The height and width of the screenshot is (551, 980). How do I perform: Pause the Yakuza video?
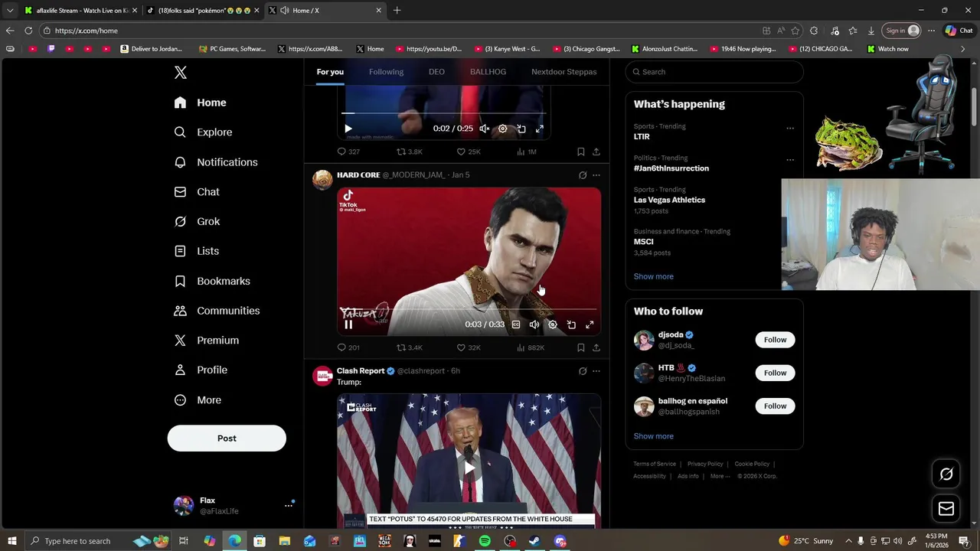pyautogui.click(x=348, y=324)
